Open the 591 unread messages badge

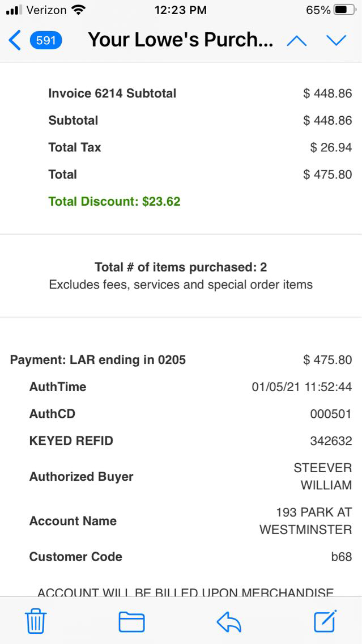point(45,40)
